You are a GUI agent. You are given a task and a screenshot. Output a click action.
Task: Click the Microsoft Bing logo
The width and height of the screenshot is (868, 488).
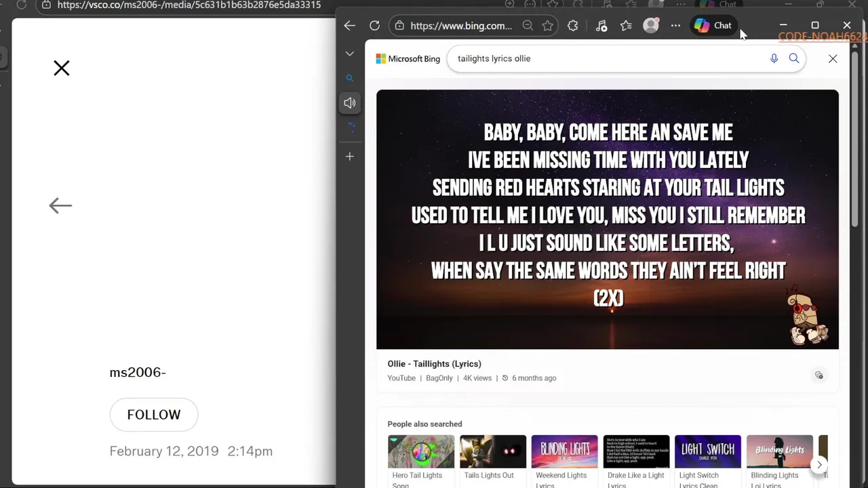[x=408, y=59]
